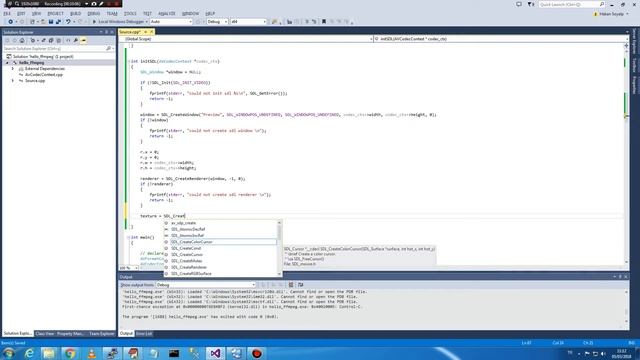This screenshot has width=640, height=360.
Task: Open the editor zoom percentage dropdown
Action: (x=129, y=268)
